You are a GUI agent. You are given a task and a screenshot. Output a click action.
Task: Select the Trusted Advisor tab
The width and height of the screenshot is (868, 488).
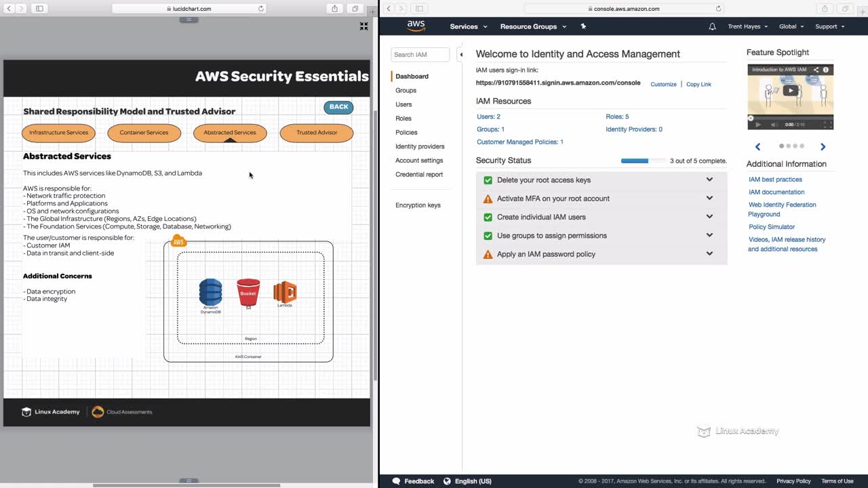pyautogui.click(x=317, y=133)
